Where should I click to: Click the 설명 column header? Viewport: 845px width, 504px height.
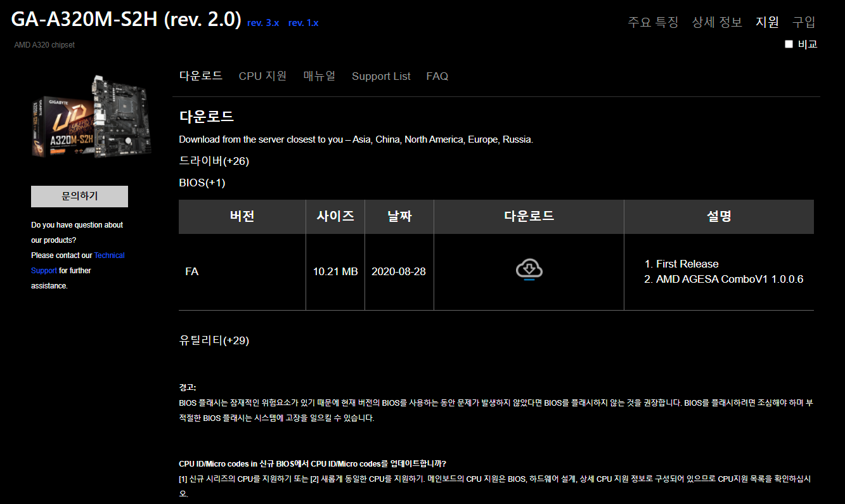719,216
